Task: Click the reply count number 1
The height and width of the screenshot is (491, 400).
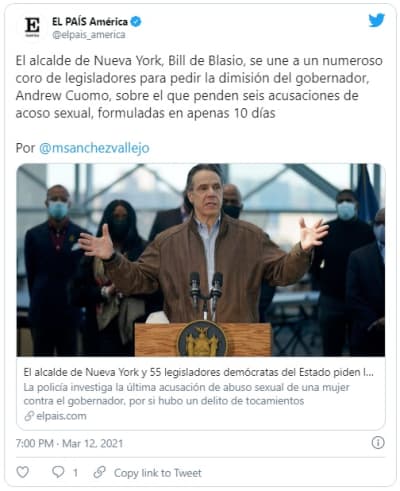Action: 75,473
